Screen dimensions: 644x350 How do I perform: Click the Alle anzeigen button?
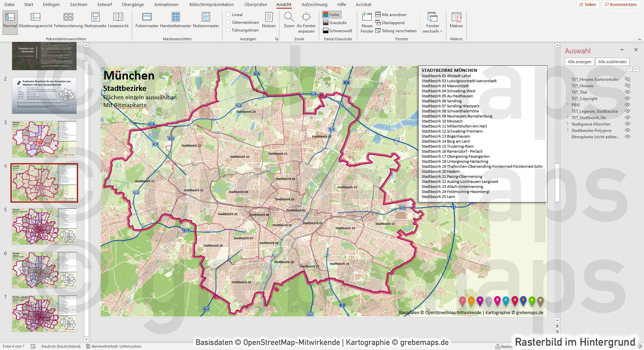(x=579, y=61)
